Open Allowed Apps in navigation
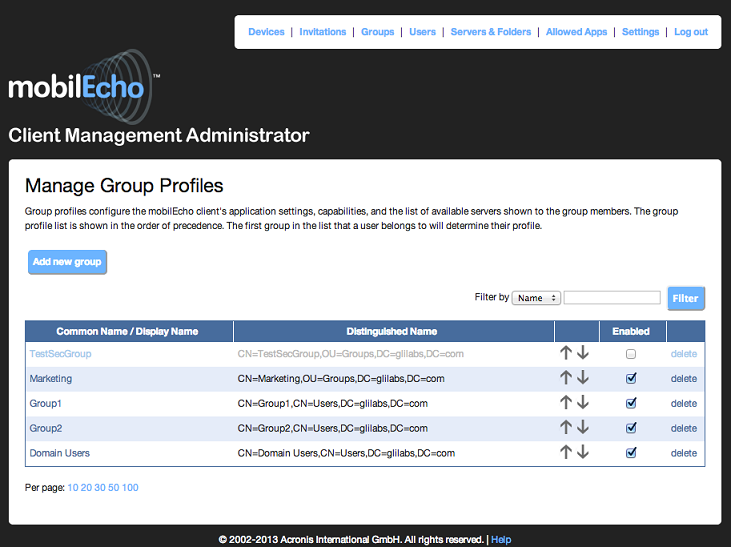 pos(577,32)
